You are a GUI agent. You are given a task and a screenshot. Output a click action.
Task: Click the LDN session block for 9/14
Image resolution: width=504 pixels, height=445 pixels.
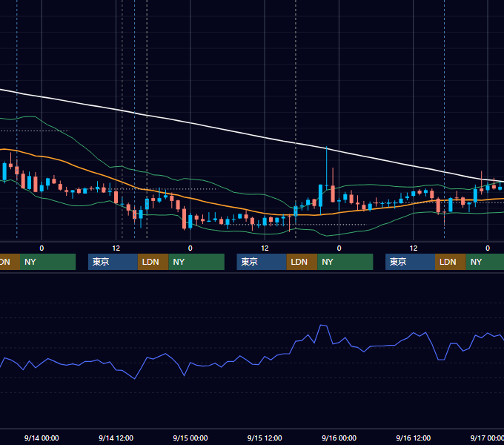click(153, 262)
